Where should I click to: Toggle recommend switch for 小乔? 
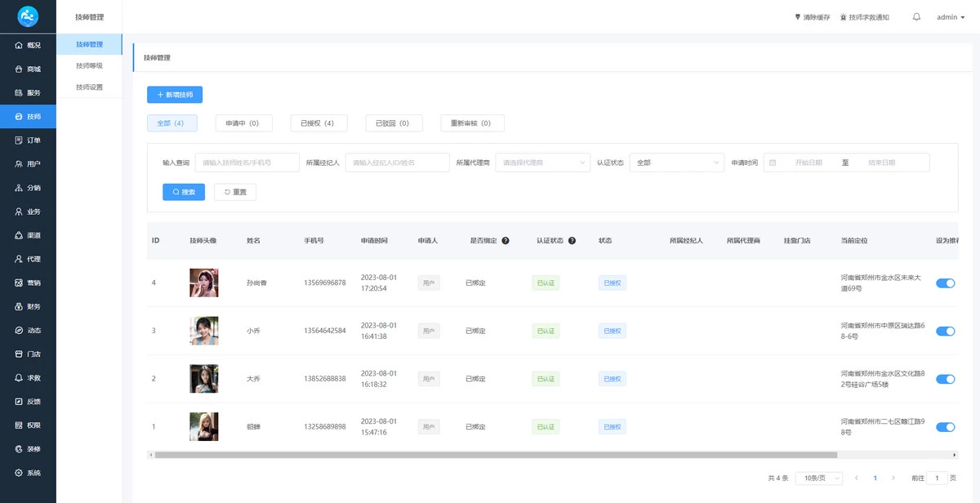(945, 332)
